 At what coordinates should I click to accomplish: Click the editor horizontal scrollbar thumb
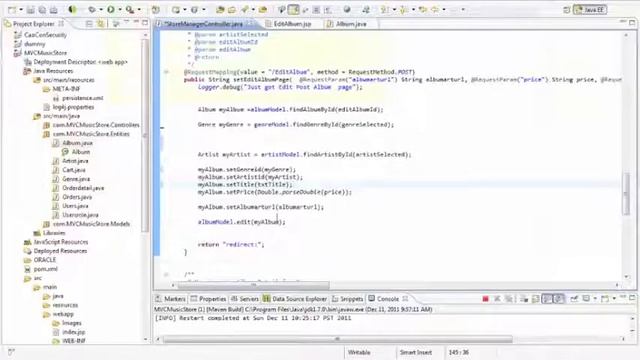(x=253, y=285)
